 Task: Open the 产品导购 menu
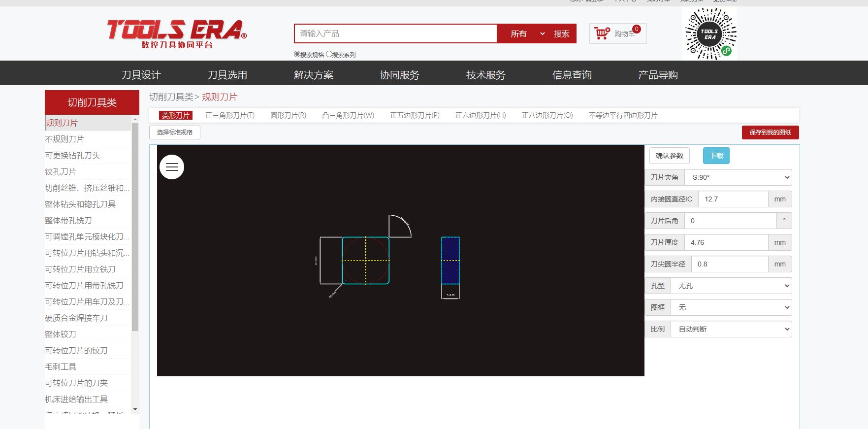coord(658,75)
